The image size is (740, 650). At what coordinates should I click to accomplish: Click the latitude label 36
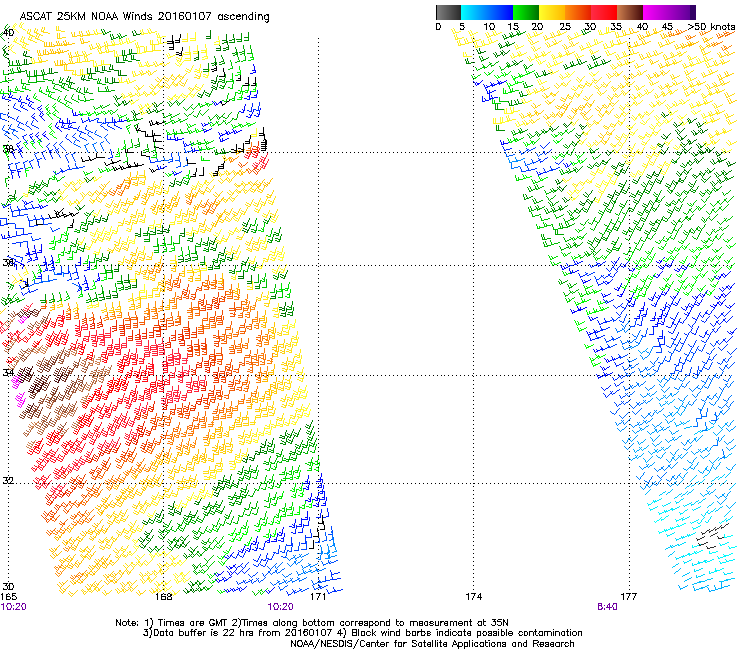coord(8,262)
